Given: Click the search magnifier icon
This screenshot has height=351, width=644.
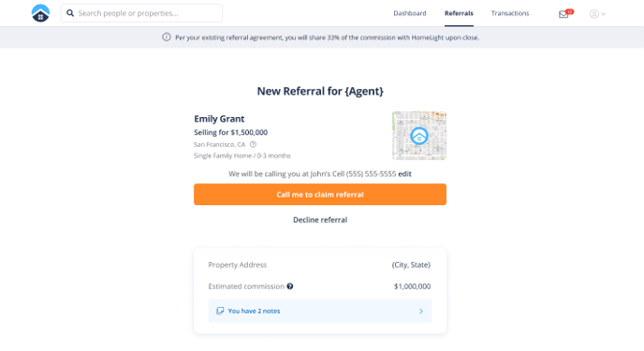Looking at the screenshot, I should click(70, 13).
